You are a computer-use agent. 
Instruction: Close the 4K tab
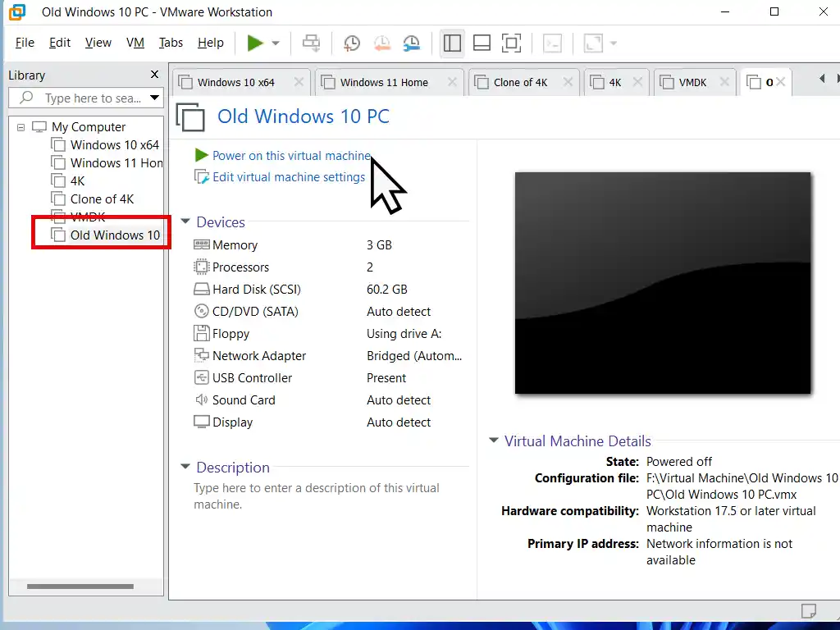(x=637, y=82)
